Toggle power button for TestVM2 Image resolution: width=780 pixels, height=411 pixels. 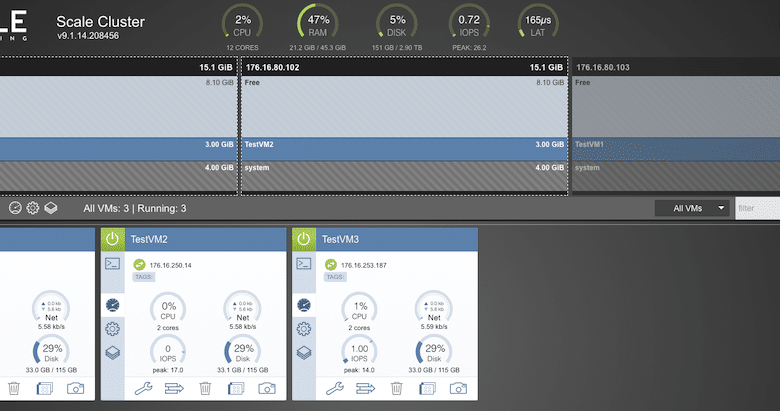pyautogui.click(x=112, y=239)
